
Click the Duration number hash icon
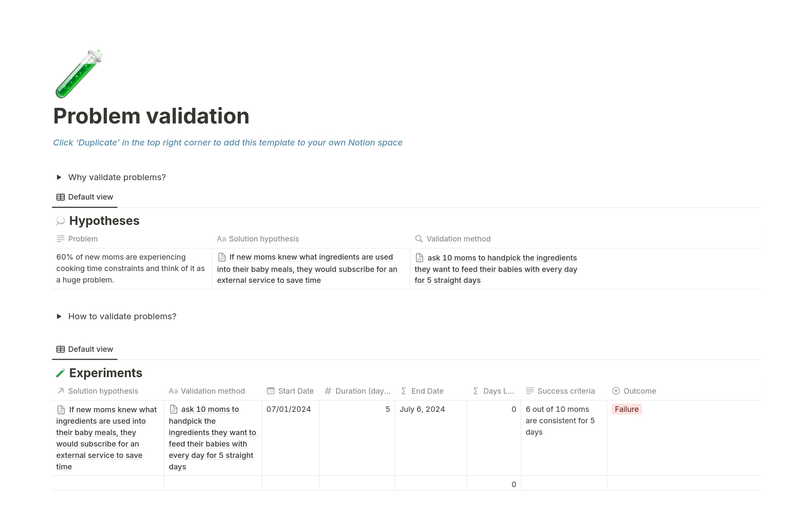pyautogui.click(x=328, y=391)
